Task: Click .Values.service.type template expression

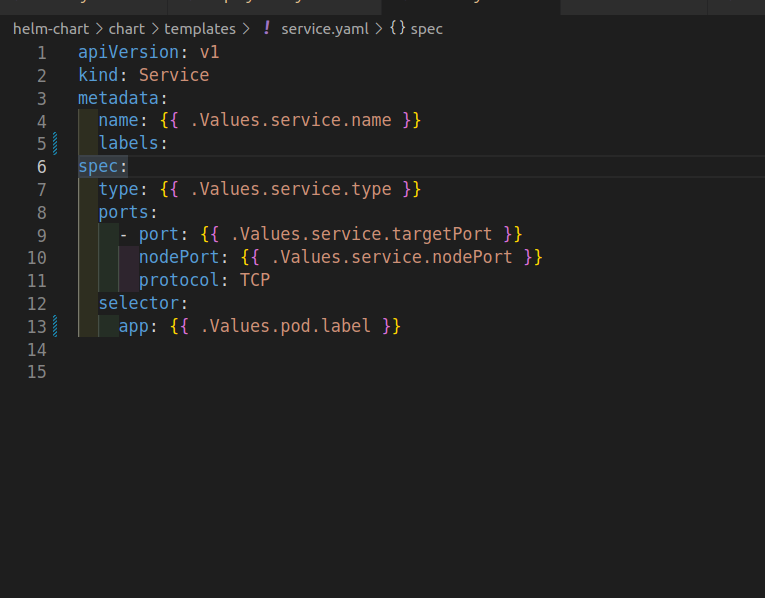Action: (x=290, y=189)
